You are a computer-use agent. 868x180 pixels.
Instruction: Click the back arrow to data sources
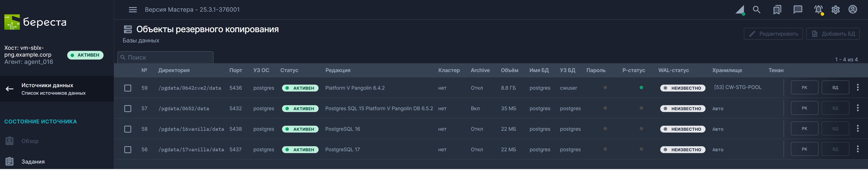(9, 89)
